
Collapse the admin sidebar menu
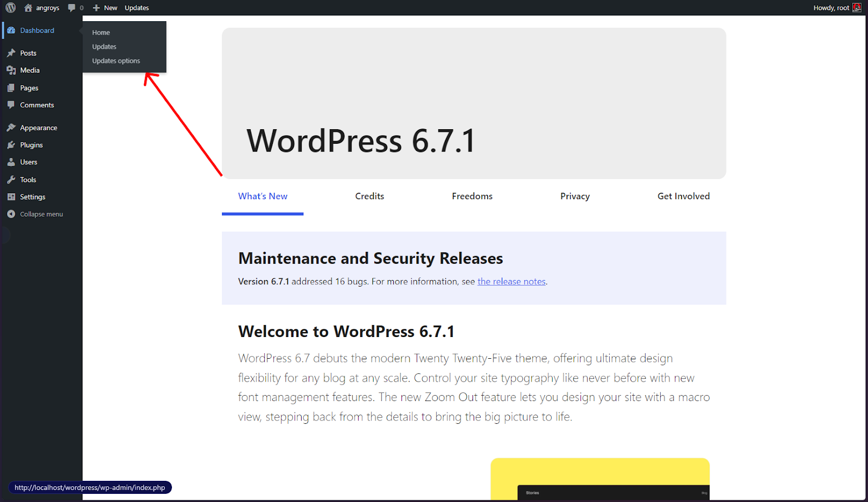click(35, 214)
